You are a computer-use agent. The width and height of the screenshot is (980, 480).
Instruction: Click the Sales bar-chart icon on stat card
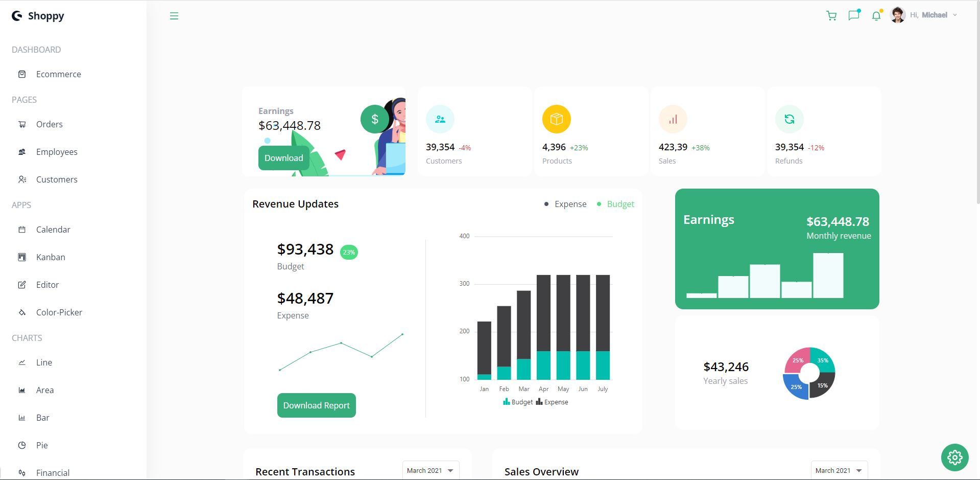click(673, 119)
